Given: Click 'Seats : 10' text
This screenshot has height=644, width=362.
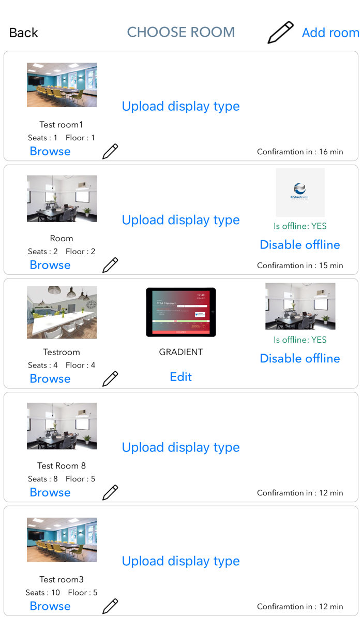Looking at the screenshot, I should [43, 593].
